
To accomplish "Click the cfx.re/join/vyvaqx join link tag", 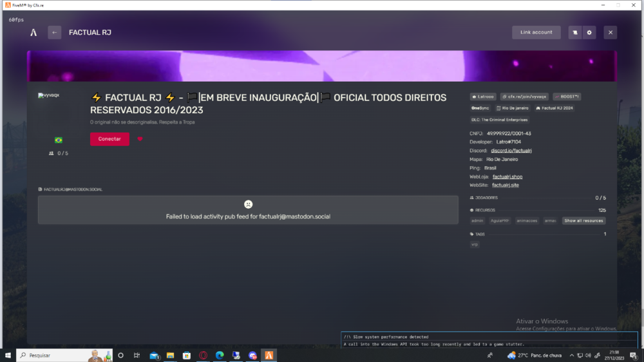I will pyautogui.click(x=524, y=97).
